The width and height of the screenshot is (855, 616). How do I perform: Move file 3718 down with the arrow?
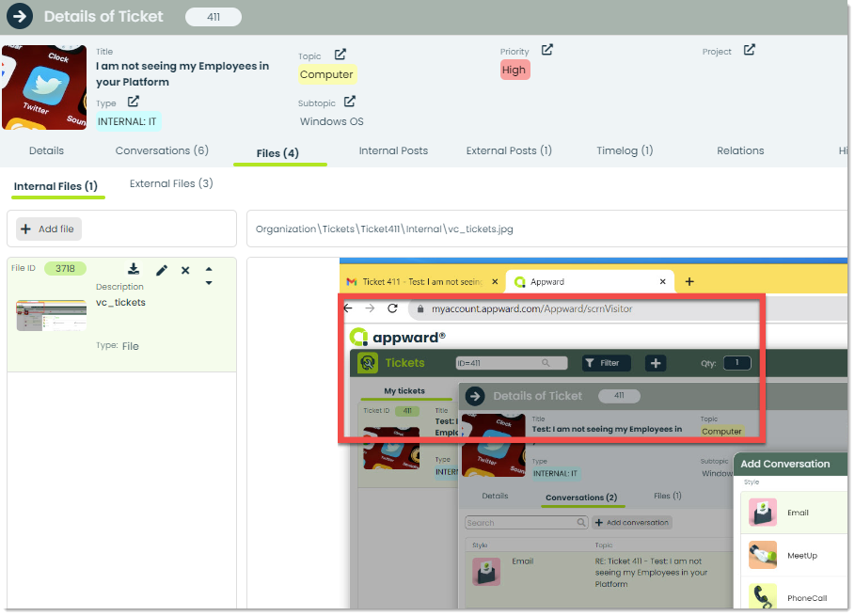[209, 283]
